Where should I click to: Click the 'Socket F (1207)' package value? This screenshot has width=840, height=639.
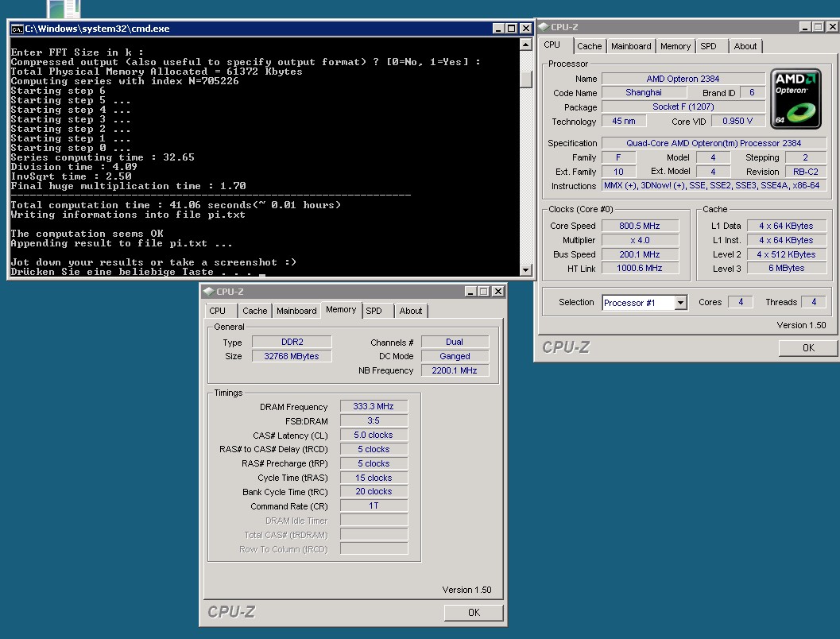(683, 106)
